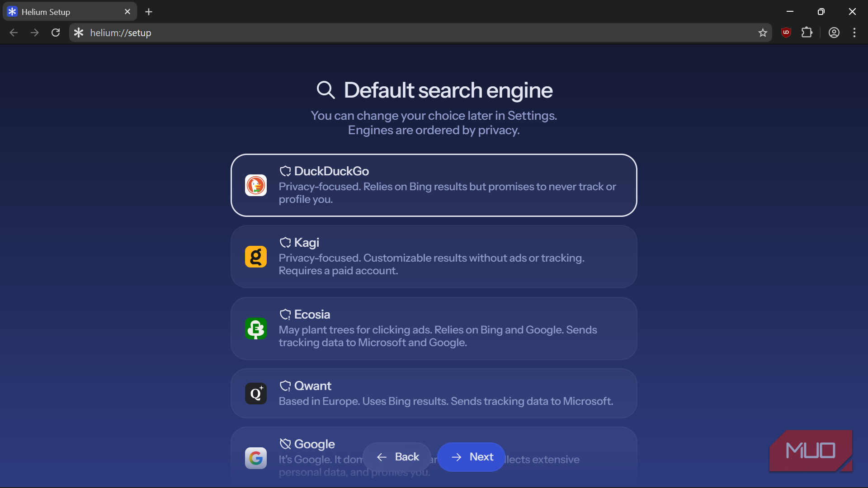
Task: Click the Default search engine heading
Action: point(448,90)
